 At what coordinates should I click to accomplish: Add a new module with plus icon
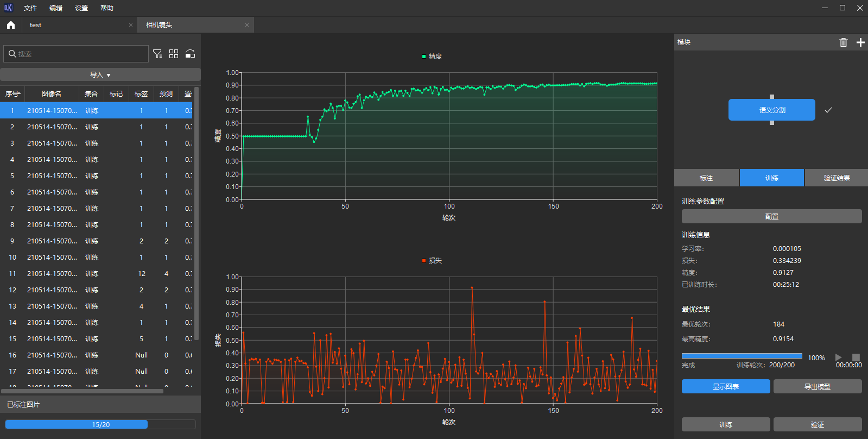(860, 42)
